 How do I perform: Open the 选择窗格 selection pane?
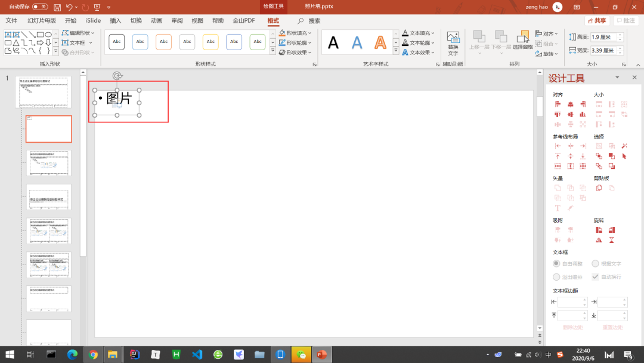522,40
